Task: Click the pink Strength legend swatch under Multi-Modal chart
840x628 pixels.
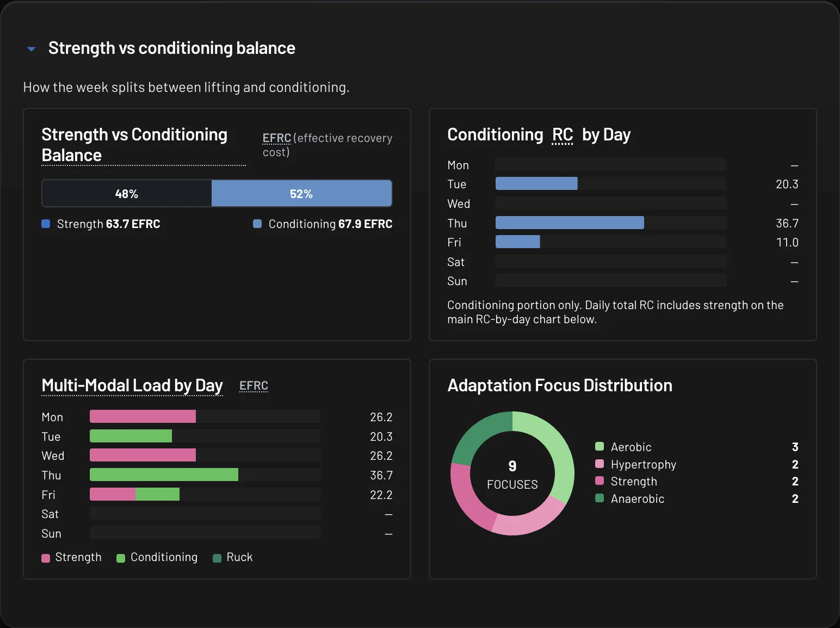Action: [46, 558]
